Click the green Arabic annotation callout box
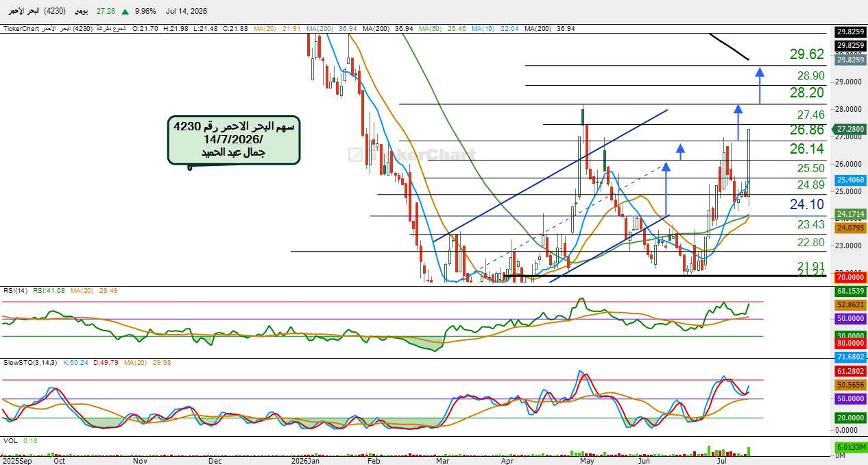Viewport: 868px width, 465px height. click(x=234, y=140)
